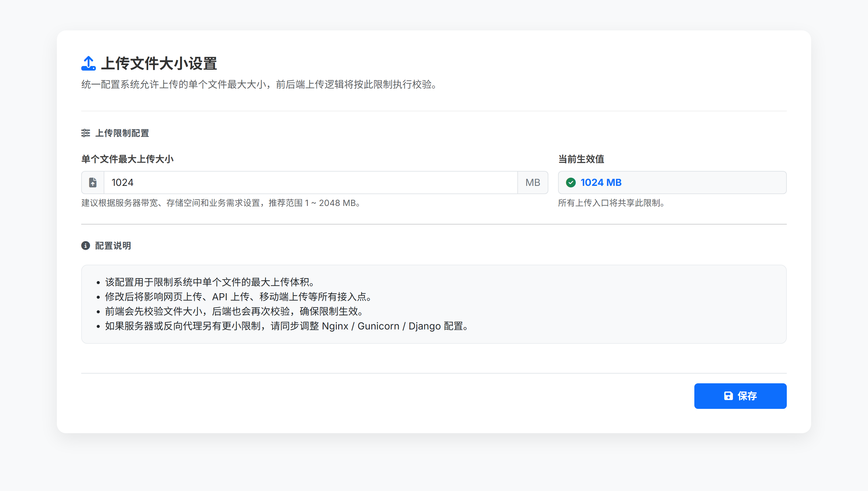Click the green checkmark icon beside 1024 MB
868x491 pixels.
[571, 183]
